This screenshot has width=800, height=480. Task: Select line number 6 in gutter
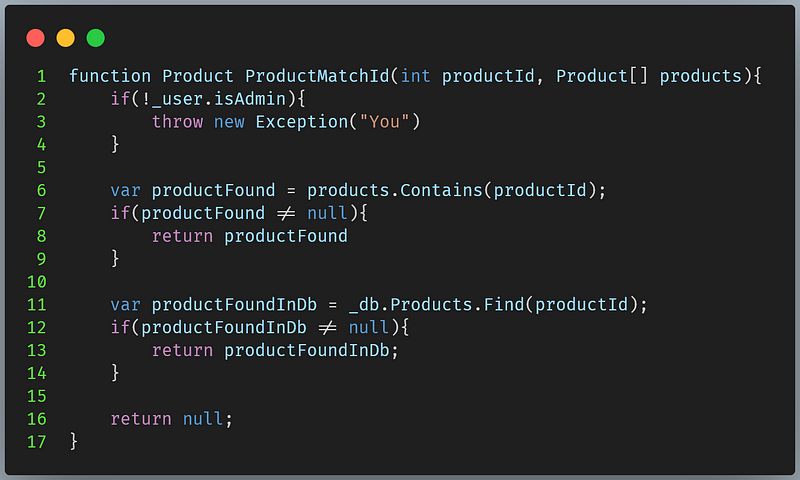[x=41, y=191]
